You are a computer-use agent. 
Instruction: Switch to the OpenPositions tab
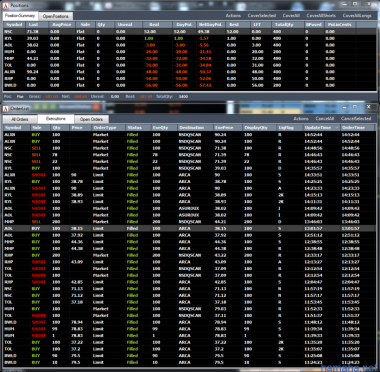56,16
